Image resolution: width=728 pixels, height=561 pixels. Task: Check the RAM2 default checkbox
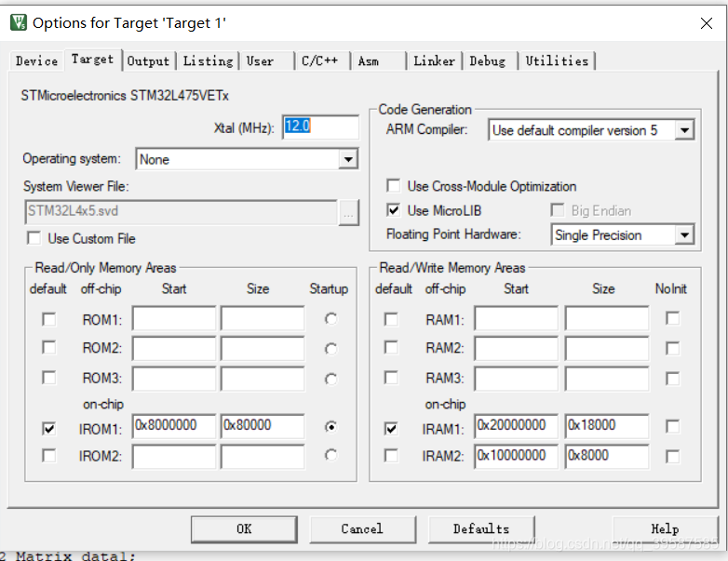click(x=391, y=347)
